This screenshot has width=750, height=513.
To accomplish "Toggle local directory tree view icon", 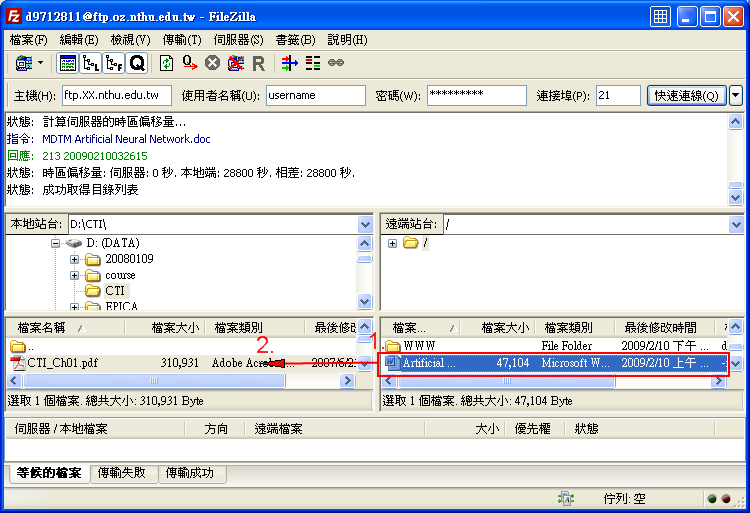I will tap(91, 63).
